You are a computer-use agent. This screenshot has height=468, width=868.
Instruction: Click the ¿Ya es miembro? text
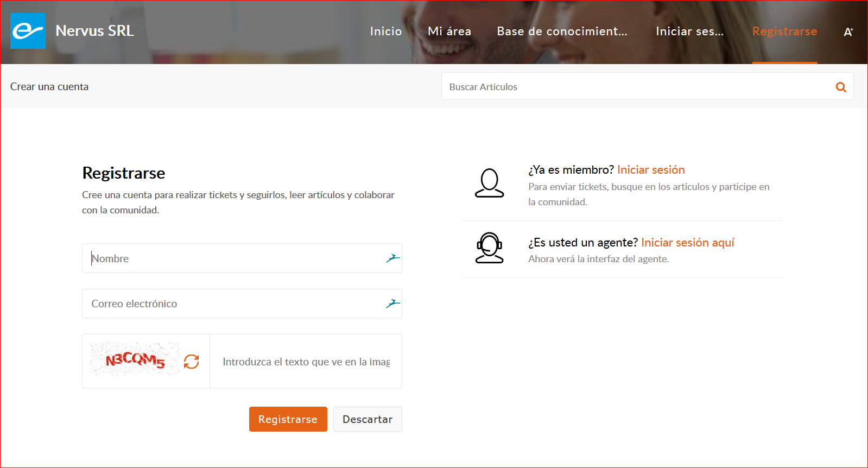pyautogui.click(x=571, y=170)
